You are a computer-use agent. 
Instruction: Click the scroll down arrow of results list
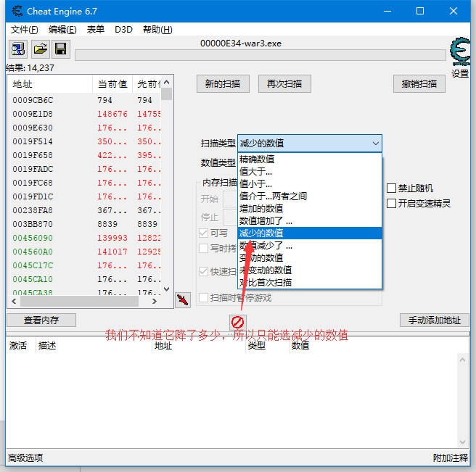point(166,289)
